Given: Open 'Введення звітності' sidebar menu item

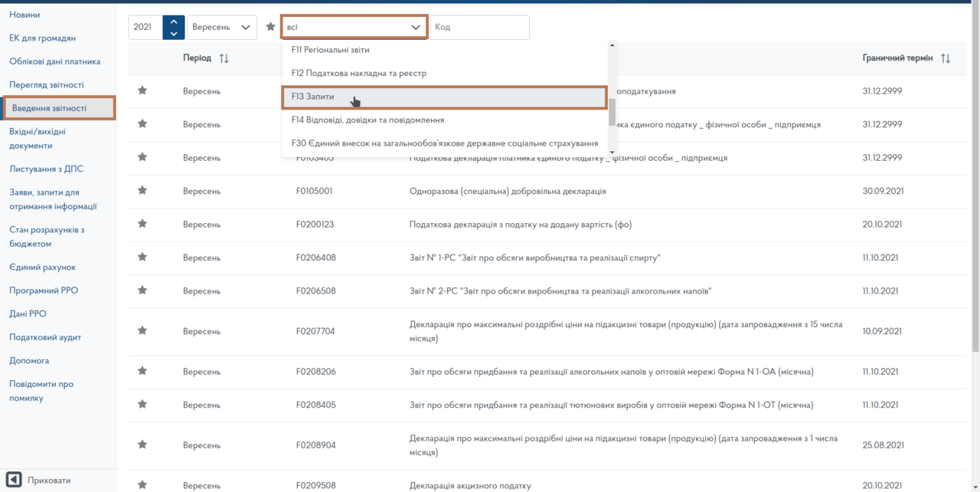Looking at the screenshot, I should click(x=59, y=108).
